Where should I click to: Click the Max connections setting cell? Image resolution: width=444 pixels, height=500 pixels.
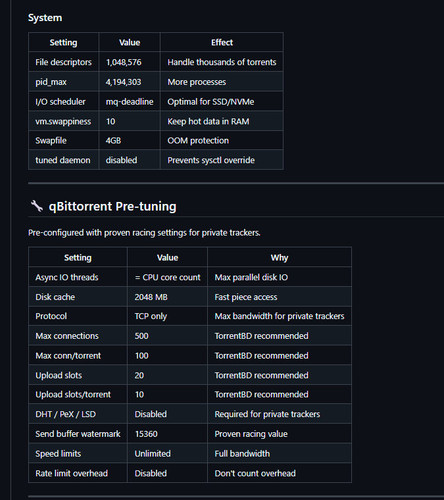[x=78, y=336]
